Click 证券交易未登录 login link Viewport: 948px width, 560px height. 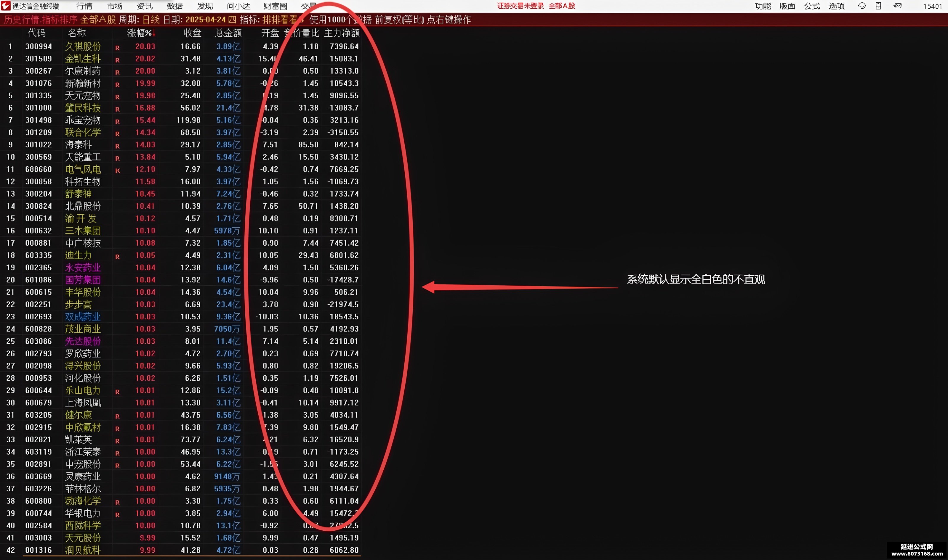click(520, 6)
